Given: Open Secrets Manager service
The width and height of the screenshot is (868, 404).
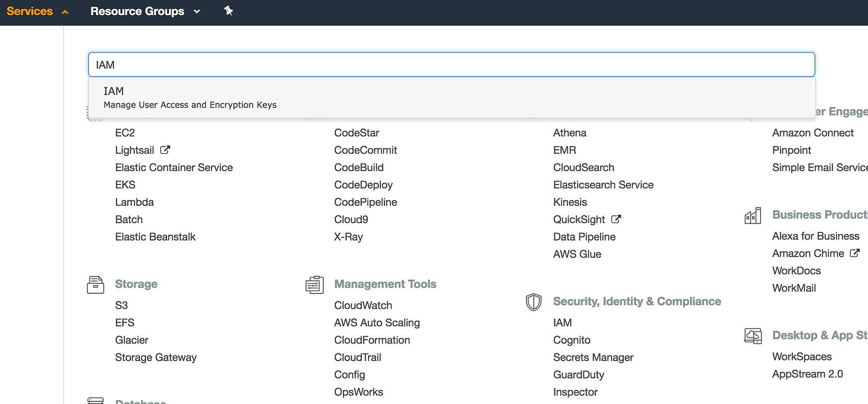Looking at the screenshot, I should [593, 358].
